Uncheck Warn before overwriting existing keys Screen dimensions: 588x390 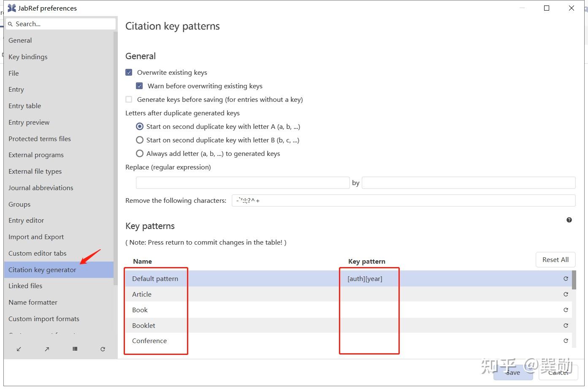click(139, 86)
